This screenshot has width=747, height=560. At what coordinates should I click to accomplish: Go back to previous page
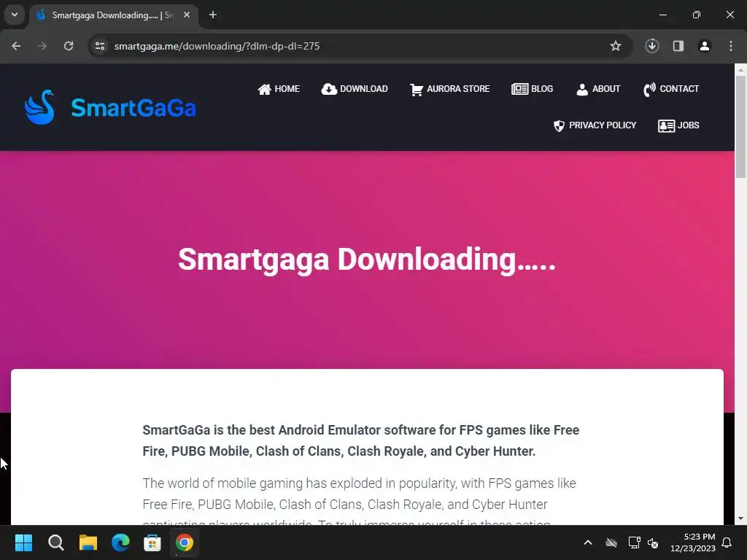coord(16,46)
